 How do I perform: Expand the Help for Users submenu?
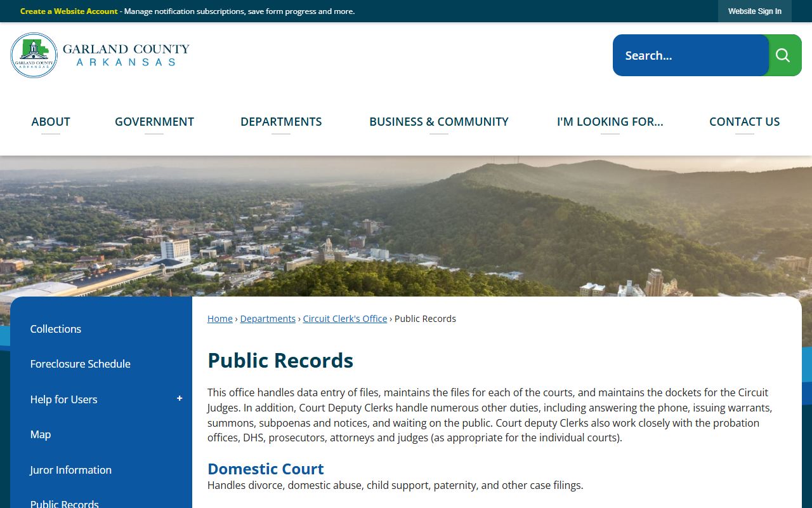[x=180, y=399]
